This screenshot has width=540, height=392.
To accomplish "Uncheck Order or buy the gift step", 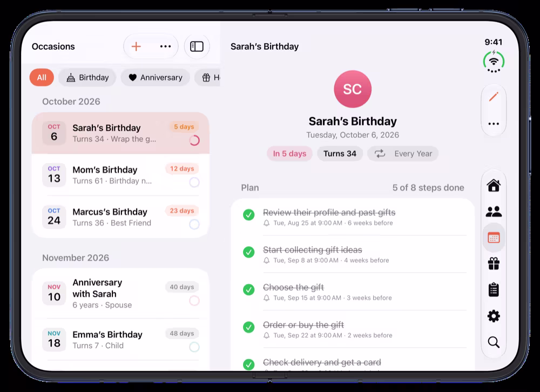I will (248, 327).
